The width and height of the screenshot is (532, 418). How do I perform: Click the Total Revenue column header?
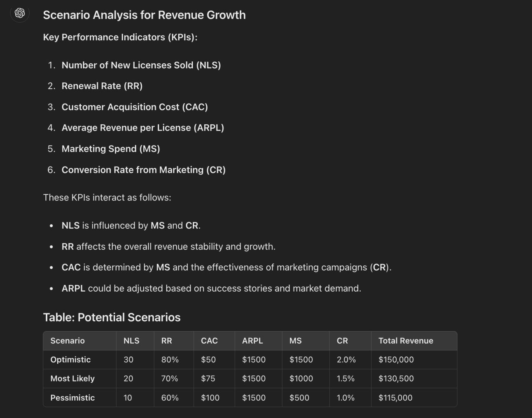pyautogui.click(x=406, y=341)
